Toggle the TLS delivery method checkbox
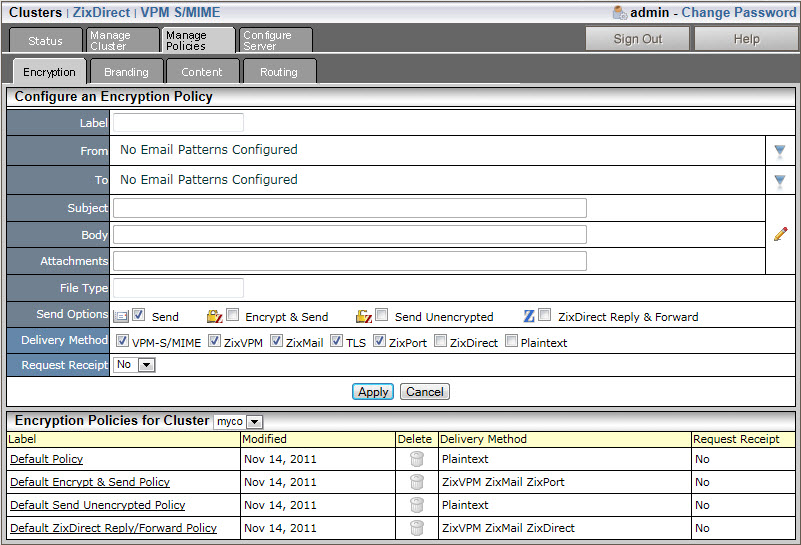The image size is (801, 545). (x=336, y=341)
